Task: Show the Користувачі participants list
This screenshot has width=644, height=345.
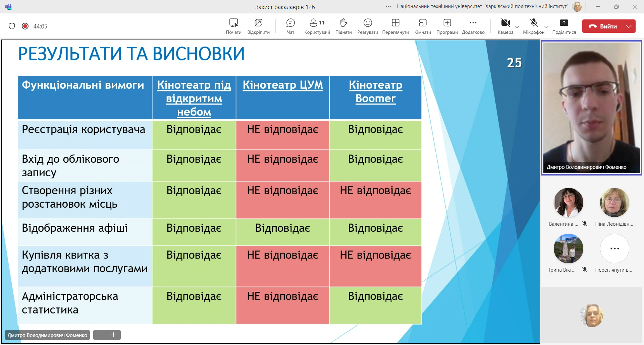Action: pos(317,26)
